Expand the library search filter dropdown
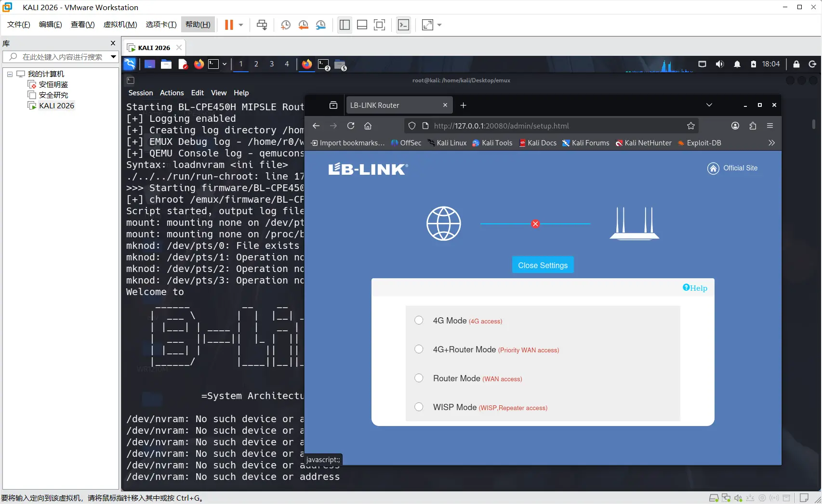This screenshot has height=504, width=822. 113,57
